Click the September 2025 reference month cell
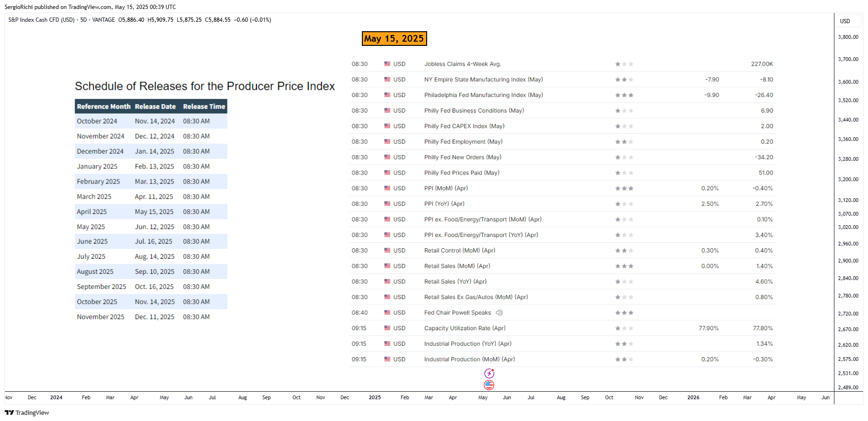Viewport: 868px width, 421px height. click(x=102, y=287)
